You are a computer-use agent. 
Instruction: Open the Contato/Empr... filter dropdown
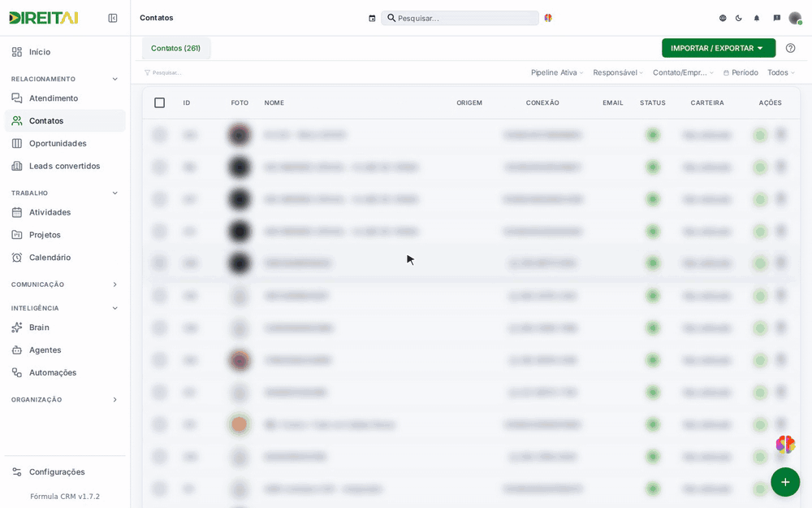[683, 72]
